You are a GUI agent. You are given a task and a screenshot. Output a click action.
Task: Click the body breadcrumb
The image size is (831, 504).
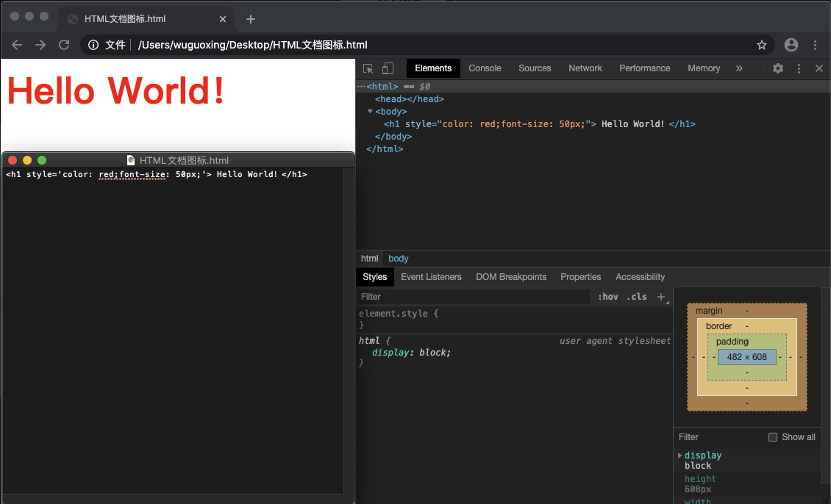coord(398,259)
